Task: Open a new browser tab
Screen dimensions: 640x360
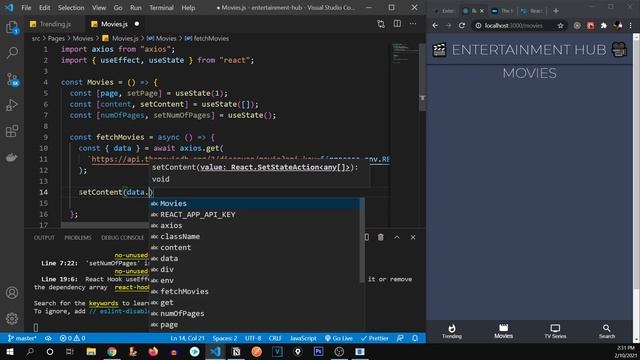Action: point(556,11)
